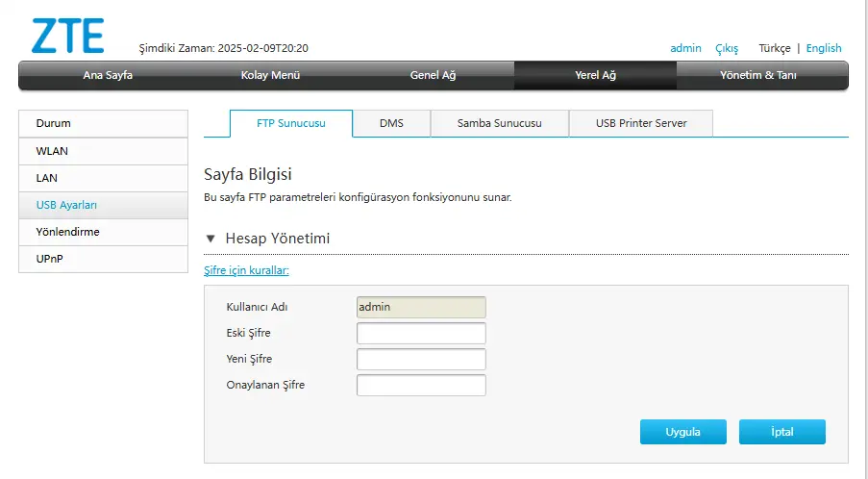Click the İptal button
The width and height of the screenshot is (868, 479).
click(x=782, y=432)
